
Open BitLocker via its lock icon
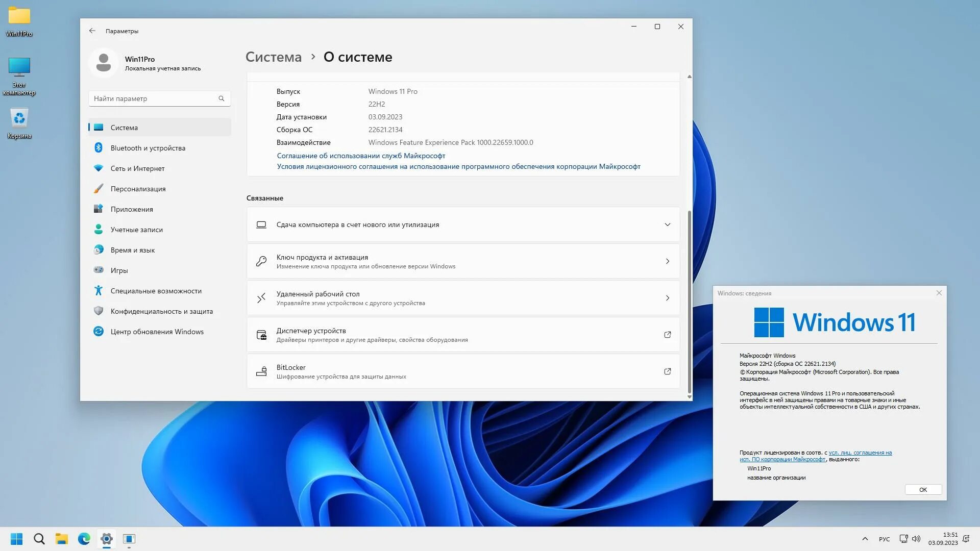pyautogui.click(x=262, y=371)
